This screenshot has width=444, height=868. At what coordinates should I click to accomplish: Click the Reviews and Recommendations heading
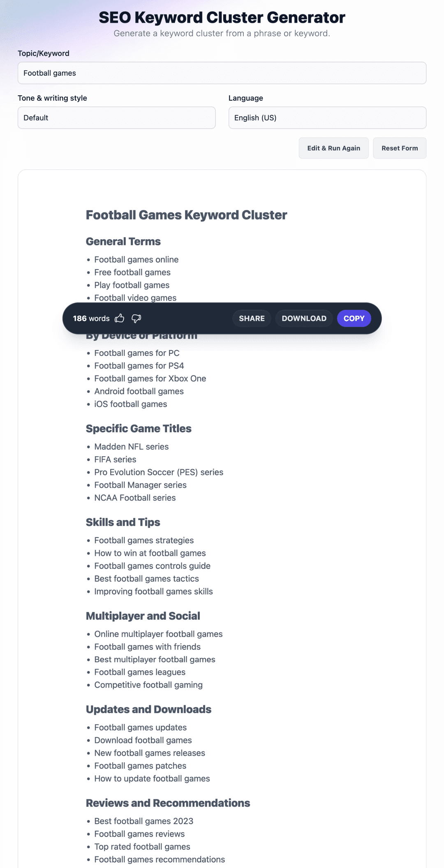[x=168, y=803]
